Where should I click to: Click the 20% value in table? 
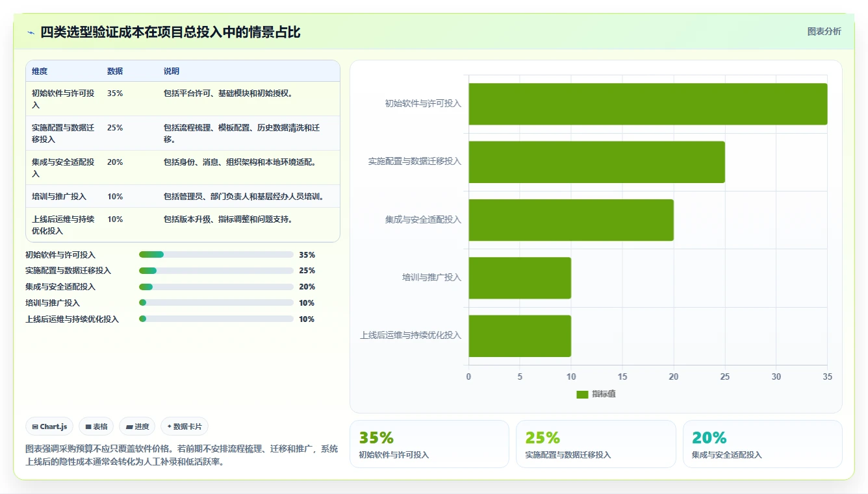click(115, 162)
